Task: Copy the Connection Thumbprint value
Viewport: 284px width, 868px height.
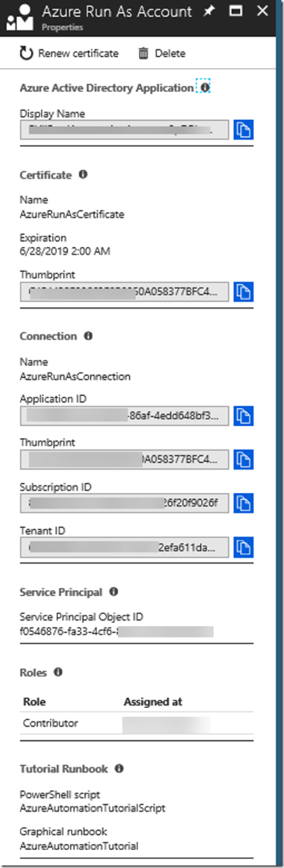Action: point(244,460)
